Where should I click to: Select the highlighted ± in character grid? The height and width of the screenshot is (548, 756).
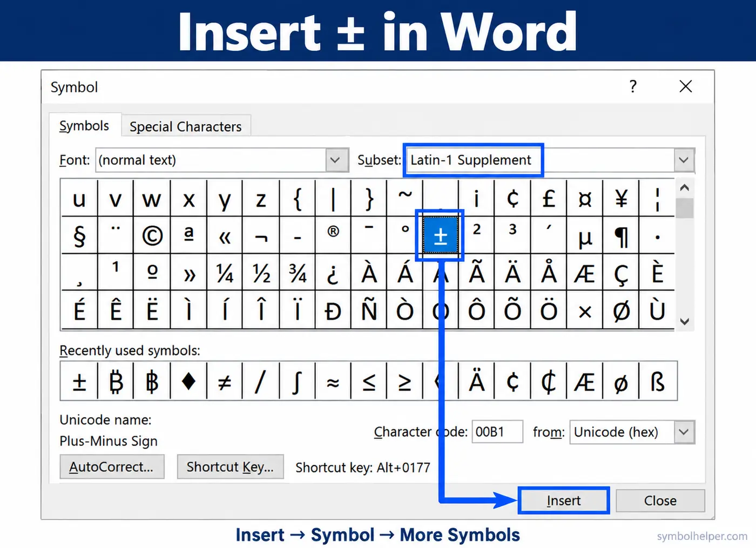tap(440, 236)
